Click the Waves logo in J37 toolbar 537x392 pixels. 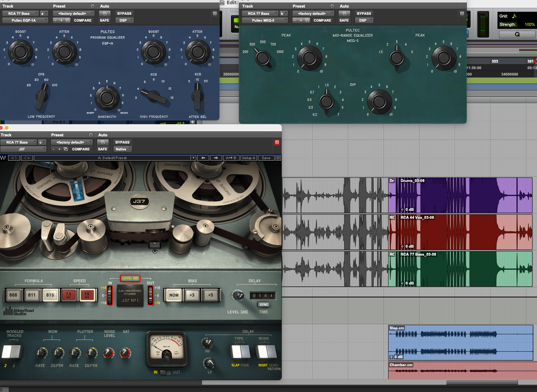tap(3, 158)
